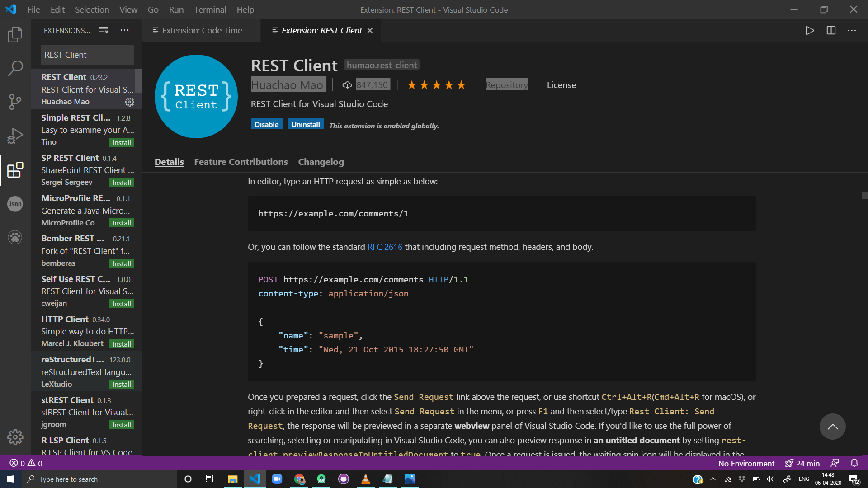Open the Json activity bar icon

click(15, 204)
